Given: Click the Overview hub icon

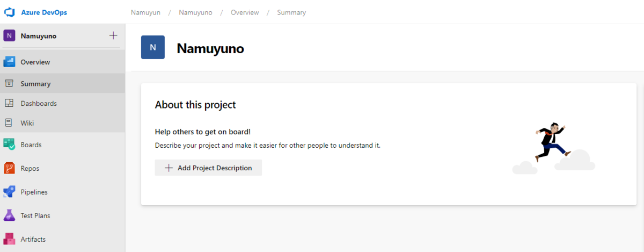Looking at the screenshot, I should click(x=9, y=62).
